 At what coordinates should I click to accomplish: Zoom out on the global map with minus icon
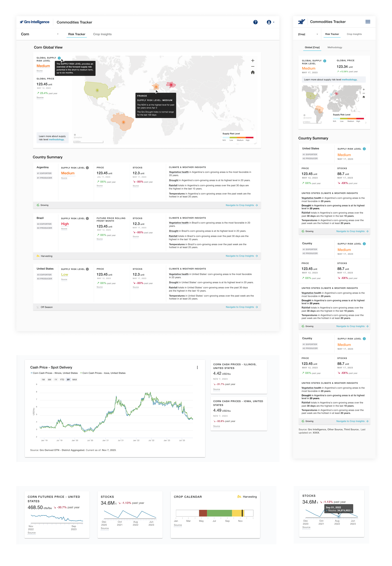[252, 66]
